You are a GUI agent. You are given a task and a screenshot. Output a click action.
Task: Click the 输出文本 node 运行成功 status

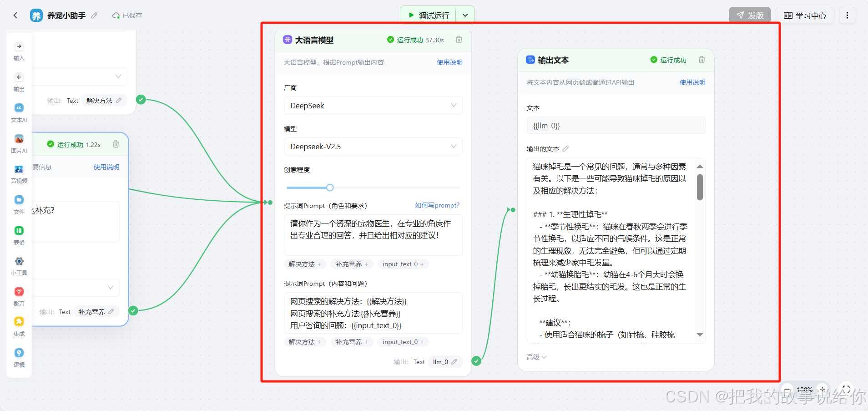click(x=668, y=60)
